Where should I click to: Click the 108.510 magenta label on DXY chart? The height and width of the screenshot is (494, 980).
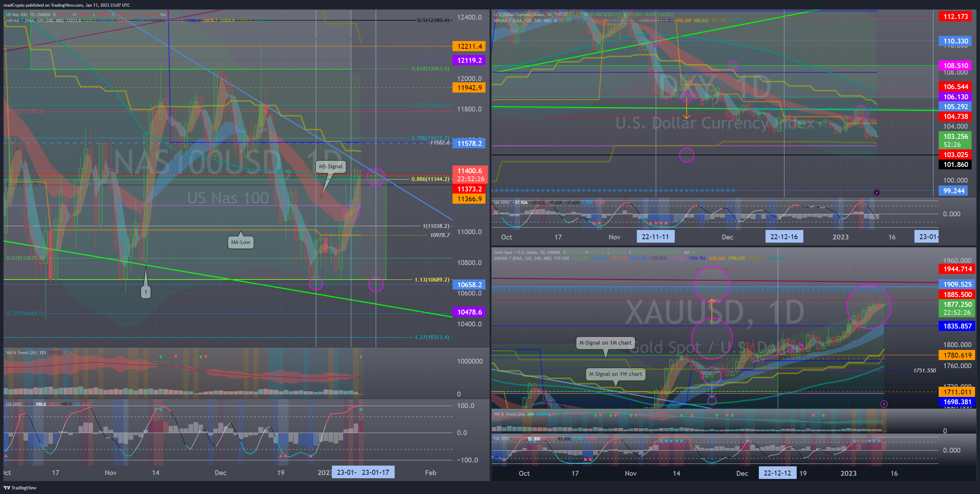click(x=955, y=66)
